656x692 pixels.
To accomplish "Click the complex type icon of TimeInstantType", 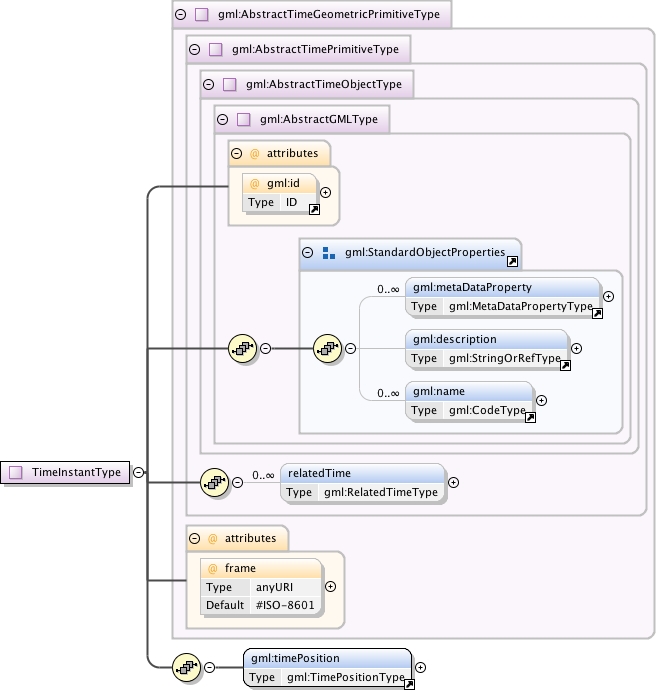I will pos(16,472).
